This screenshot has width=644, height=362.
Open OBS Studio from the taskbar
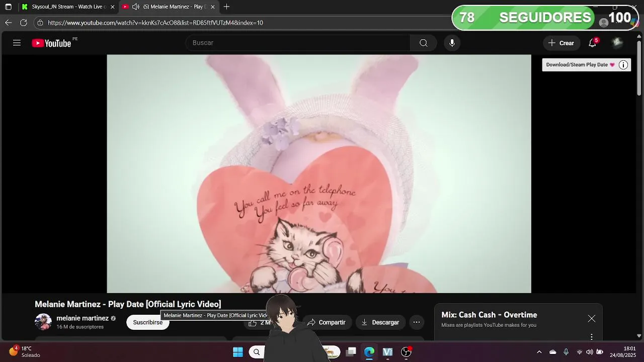[x=406, y=352]
